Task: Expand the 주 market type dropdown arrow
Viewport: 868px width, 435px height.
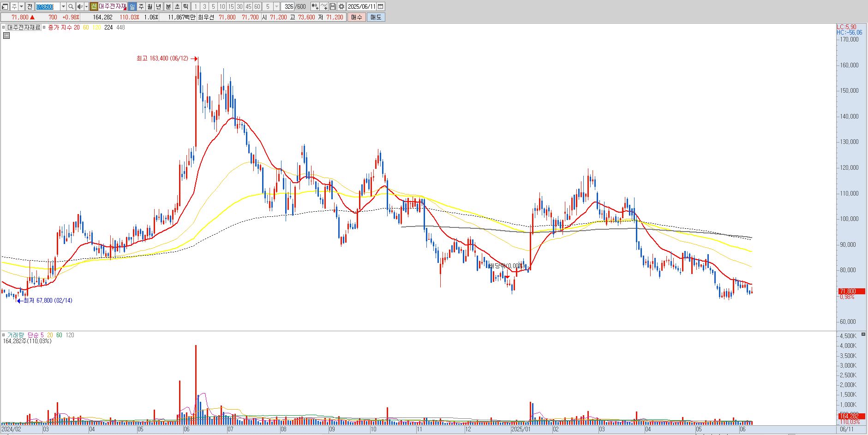Action: pos(21,6)
